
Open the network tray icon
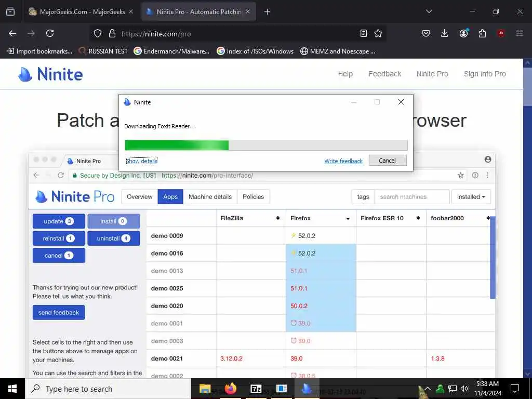pyautogui.click(x=453, y=389)
